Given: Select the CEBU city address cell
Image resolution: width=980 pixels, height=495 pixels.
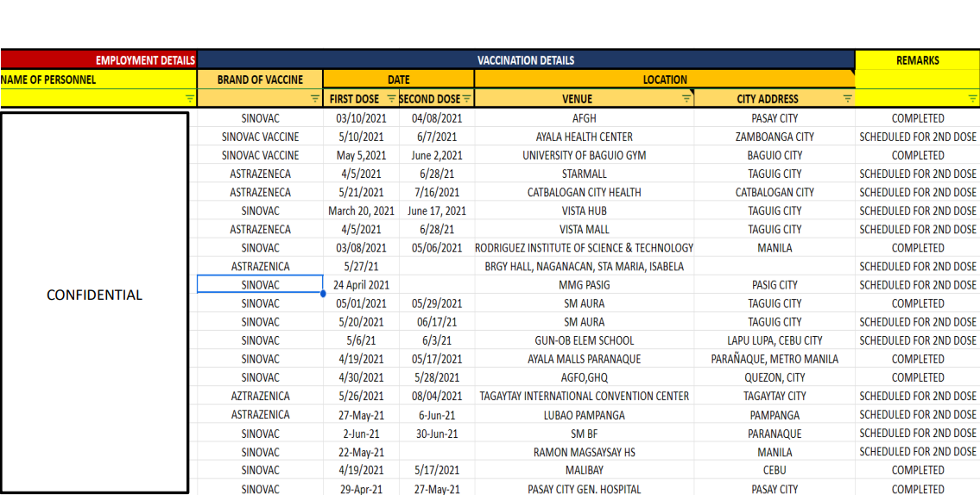Looking at the screenshot, I should [x=775, y=470].
